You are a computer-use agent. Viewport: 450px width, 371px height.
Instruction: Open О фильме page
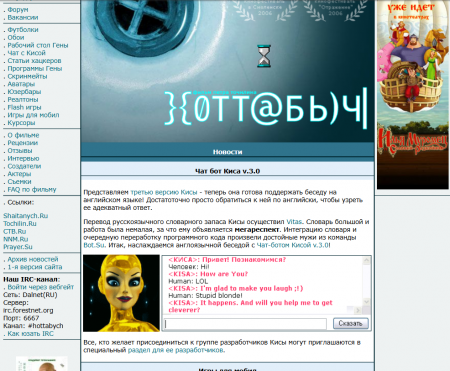23,135
